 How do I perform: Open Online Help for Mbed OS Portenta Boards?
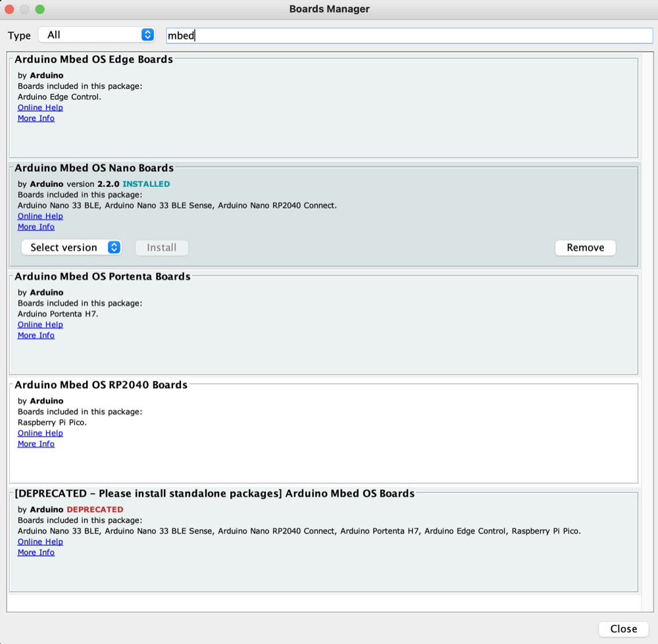pyautogui.click(x=40, y=324)
